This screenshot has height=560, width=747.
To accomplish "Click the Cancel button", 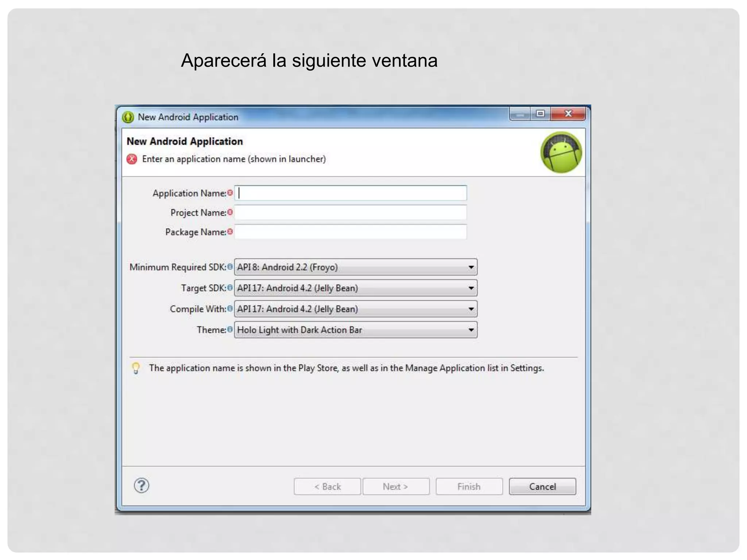I will tap(542, 486).
